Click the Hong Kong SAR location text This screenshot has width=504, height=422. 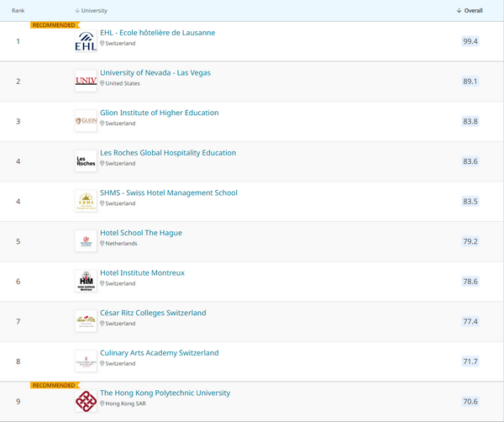[126, 404]
